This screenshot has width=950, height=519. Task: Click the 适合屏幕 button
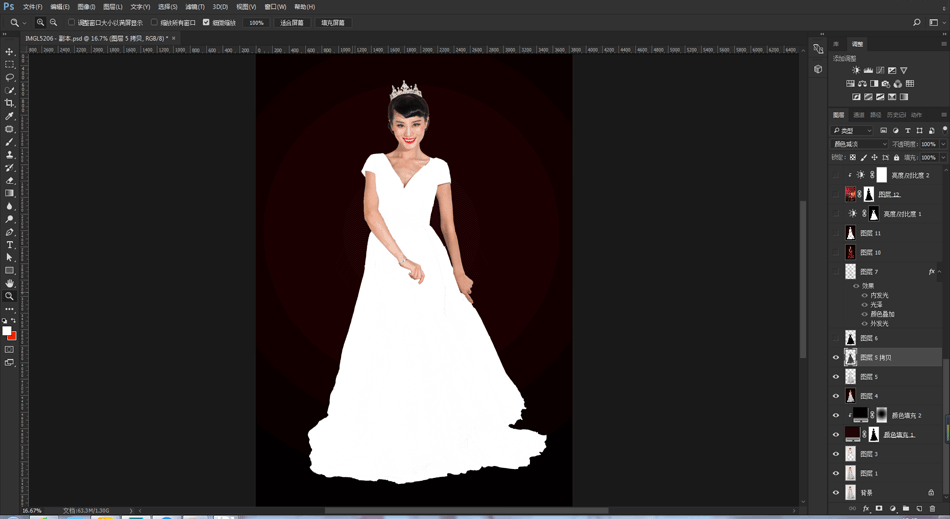click(291, 22)
